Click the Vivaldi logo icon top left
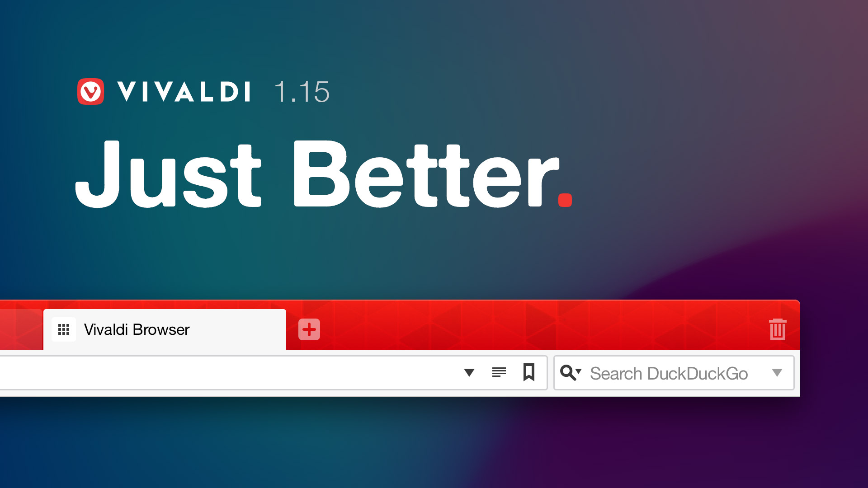This screenshot has width=868, height=488. tap(90, 90)
